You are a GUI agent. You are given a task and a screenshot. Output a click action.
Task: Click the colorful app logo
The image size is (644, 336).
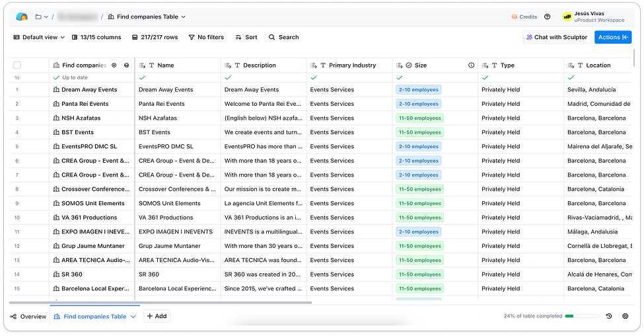coord(22,17)
